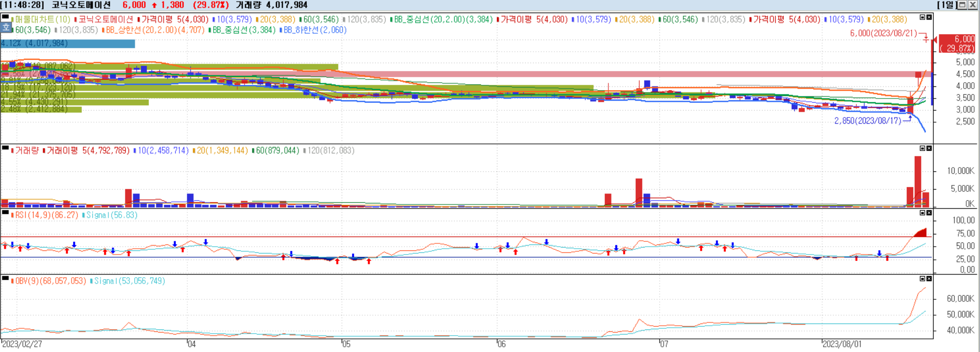Click the Signal(56.83) legend item
The image size is (980, 352).
(x=110, y=216)
